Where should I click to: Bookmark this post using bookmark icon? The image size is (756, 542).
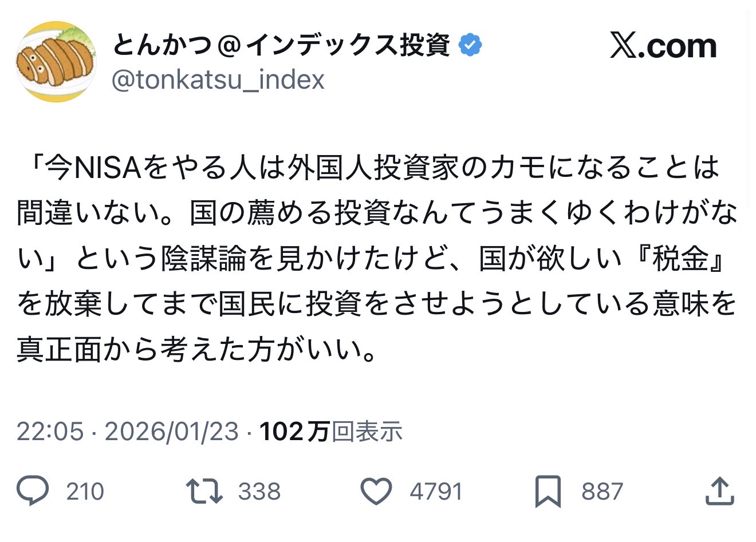(548, 492)
